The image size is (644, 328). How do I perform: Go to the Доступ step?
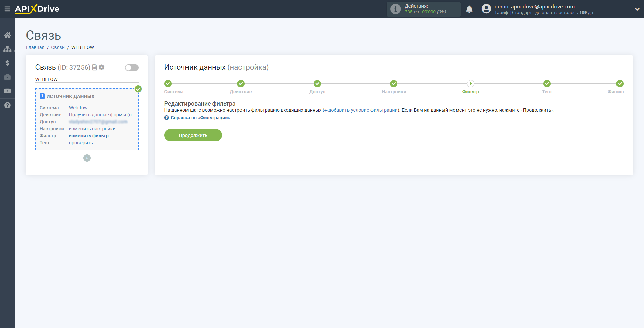[x=317, y=84]
